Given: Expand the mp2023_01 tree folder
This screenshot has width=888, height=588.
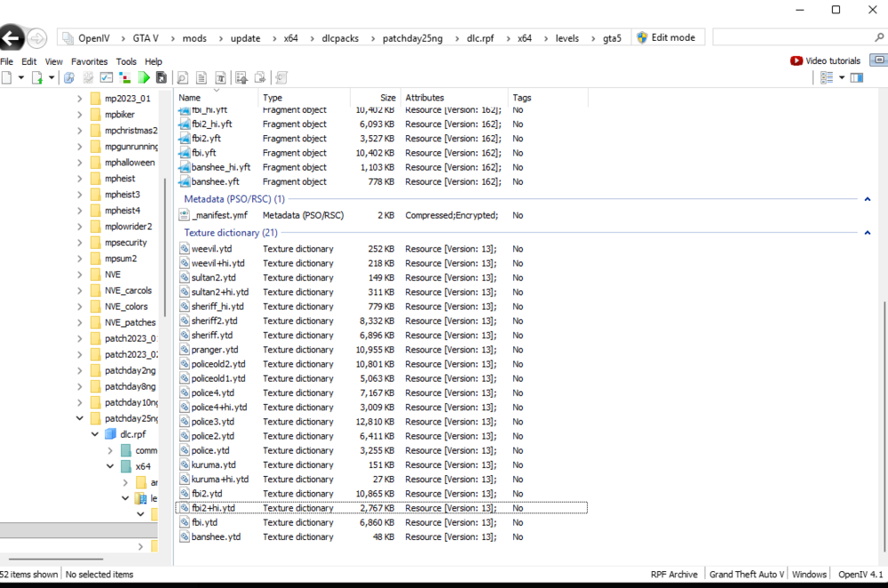Looking at the screenshot, I should pyautogui.click(x=79, y=99).
